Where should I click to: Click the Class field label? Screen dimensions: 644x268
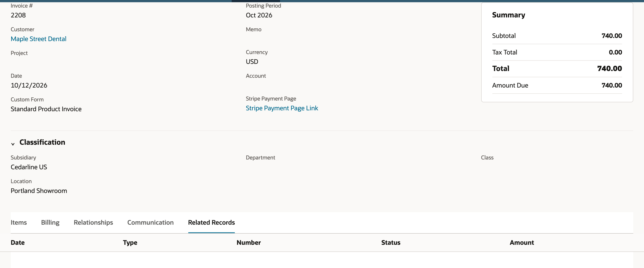pyautogui.click(x=487, y=158)
